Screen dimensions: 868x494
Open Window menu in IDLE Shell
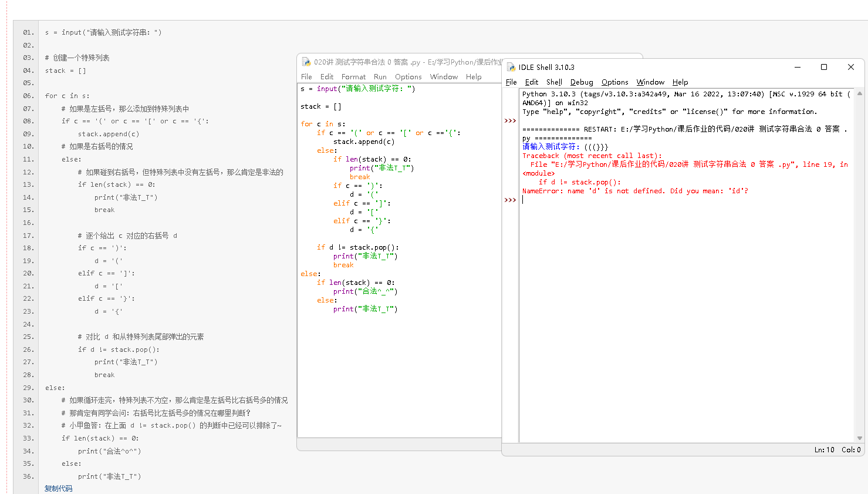(x=650, y=82)
